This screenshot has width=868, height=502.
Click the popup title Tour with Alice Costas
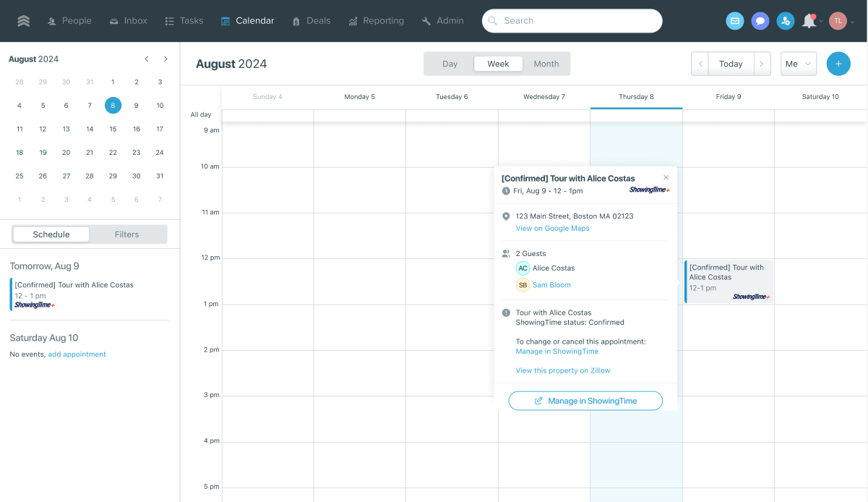[x=568, y=179]
